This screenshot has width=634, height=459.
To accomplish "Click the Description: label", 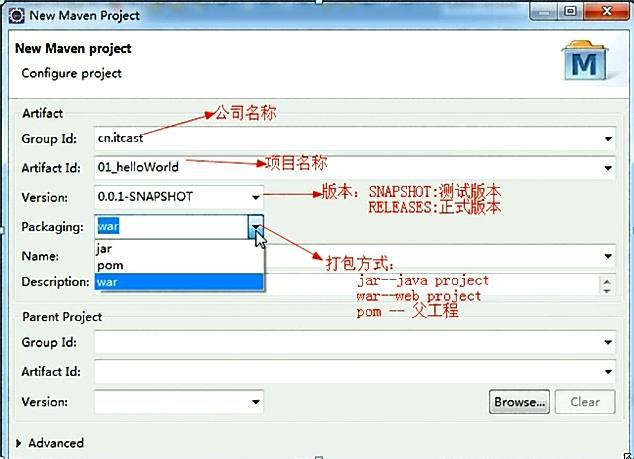I will (x=55, y=281).
